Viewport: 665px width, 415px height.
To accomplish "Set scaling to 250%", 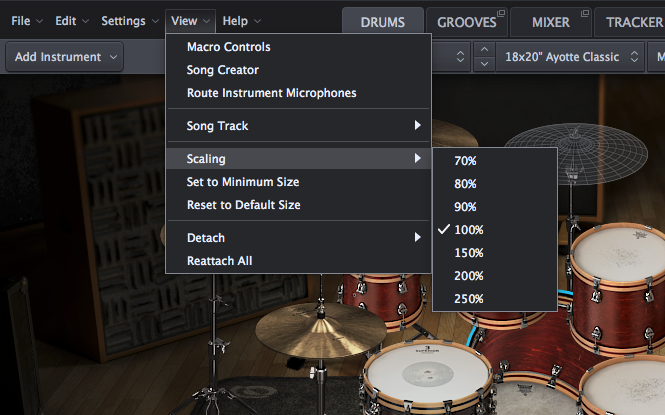I will tap(495, 299).
